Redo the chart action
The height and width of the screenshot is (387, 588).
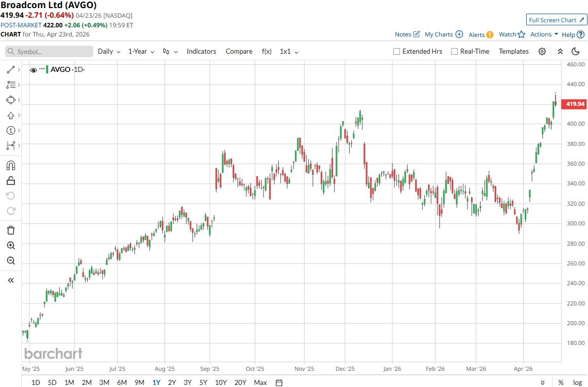coord(11,211)
